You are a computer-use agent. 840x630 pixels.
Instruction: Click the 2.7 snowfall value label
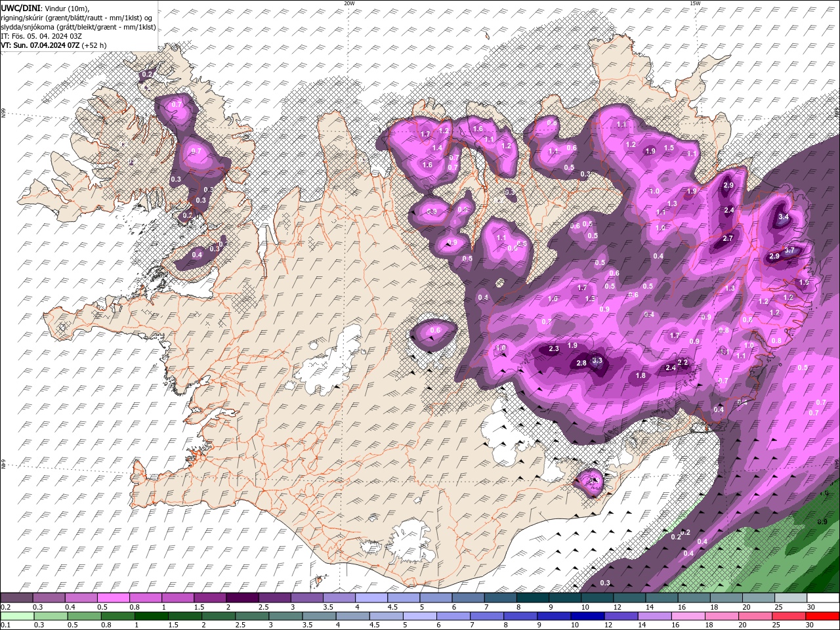[x=727, y=238]
